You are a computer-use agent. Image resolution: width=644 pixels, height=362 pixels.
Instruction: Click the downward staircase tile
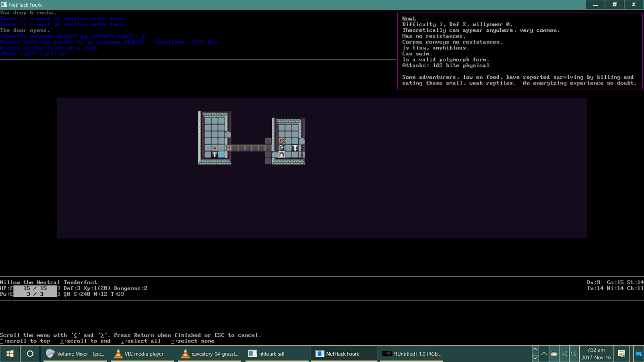coord(295,148)
